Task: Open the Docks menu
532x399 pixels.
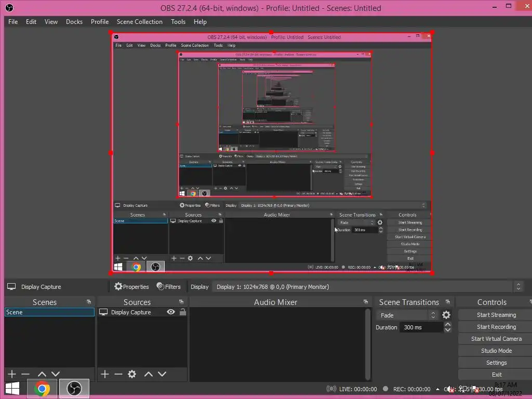Action: pyautogui.click(x=74, y=22)
